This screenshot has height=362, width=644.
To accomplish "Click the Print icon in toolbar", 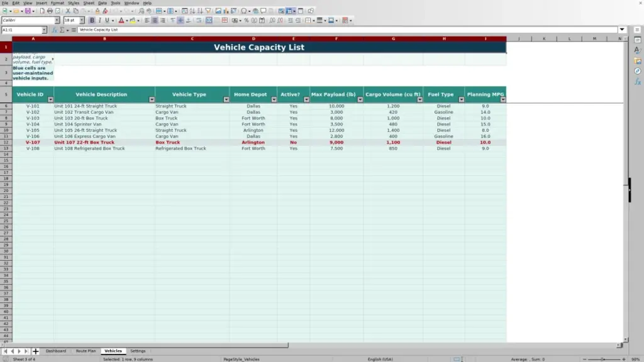I will (x=50, y=11).
